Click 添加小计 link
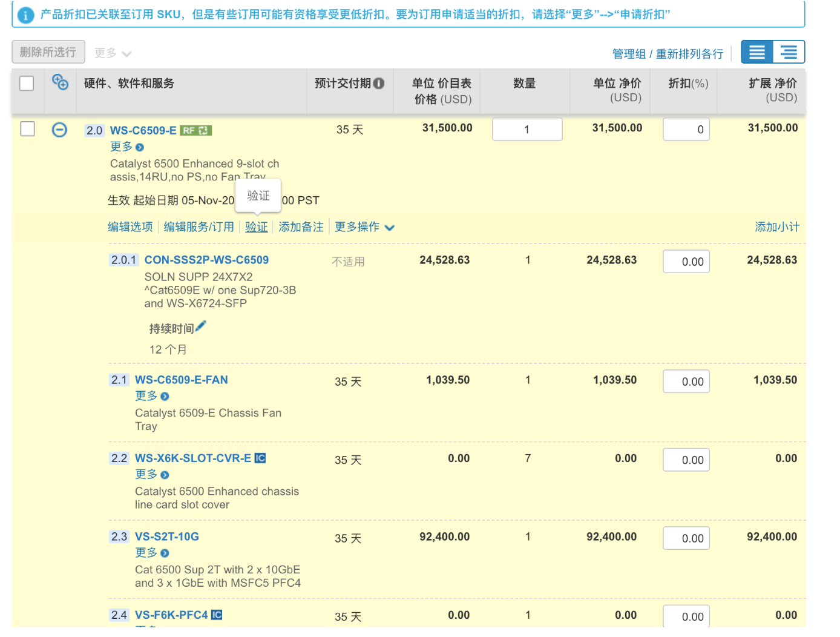840x637 pixels. [x=777, y=227]
